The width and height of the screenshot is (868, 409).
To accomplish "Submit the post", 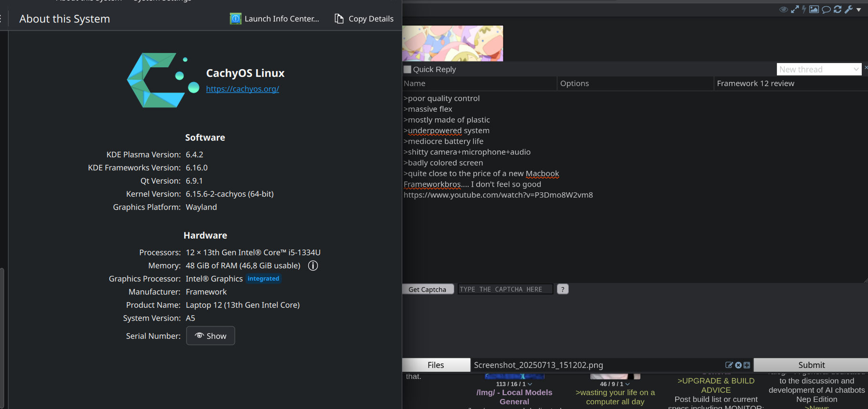I will click(x=811, y=365).
